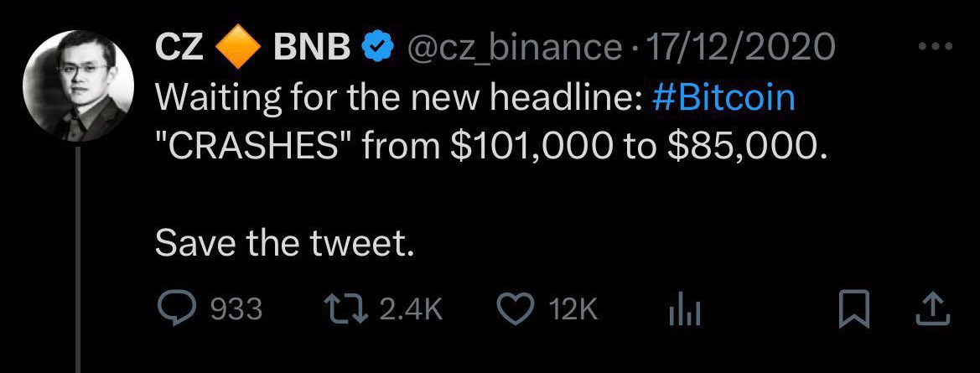Bookmark this tweet

(x=852, y=310)
